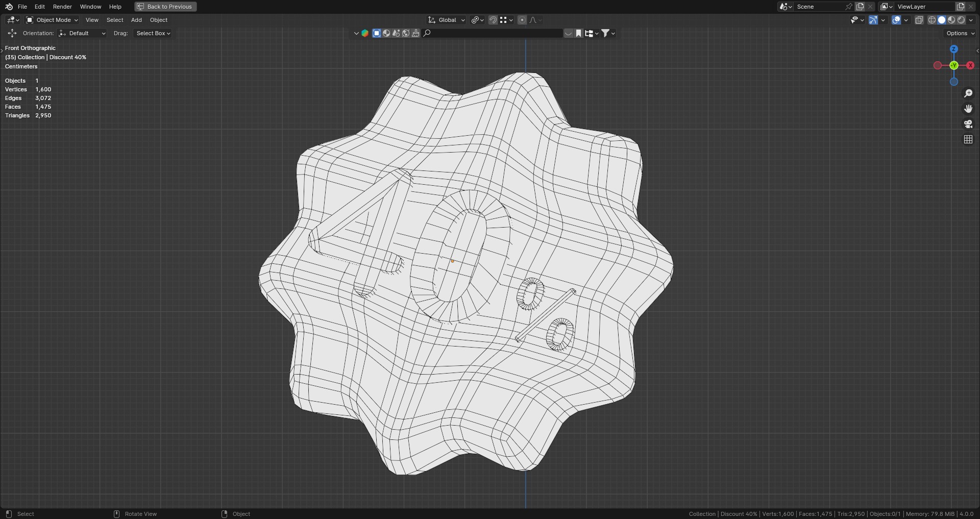Select solid viewport shading
The height and width of the screenshot is (519, 980).
942,20
